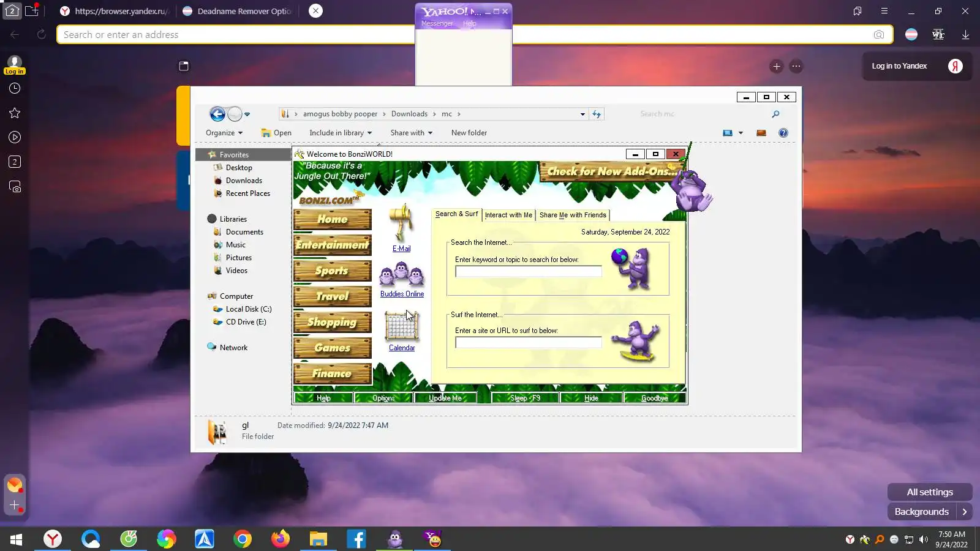Go back in the Explorer window
Screen dimensions: 980x551
click(217, 114)
